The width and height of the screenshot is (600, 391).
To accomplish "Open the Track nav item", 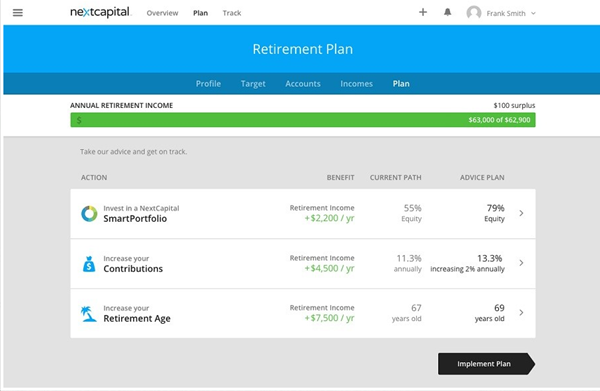I will coord(232,13).
